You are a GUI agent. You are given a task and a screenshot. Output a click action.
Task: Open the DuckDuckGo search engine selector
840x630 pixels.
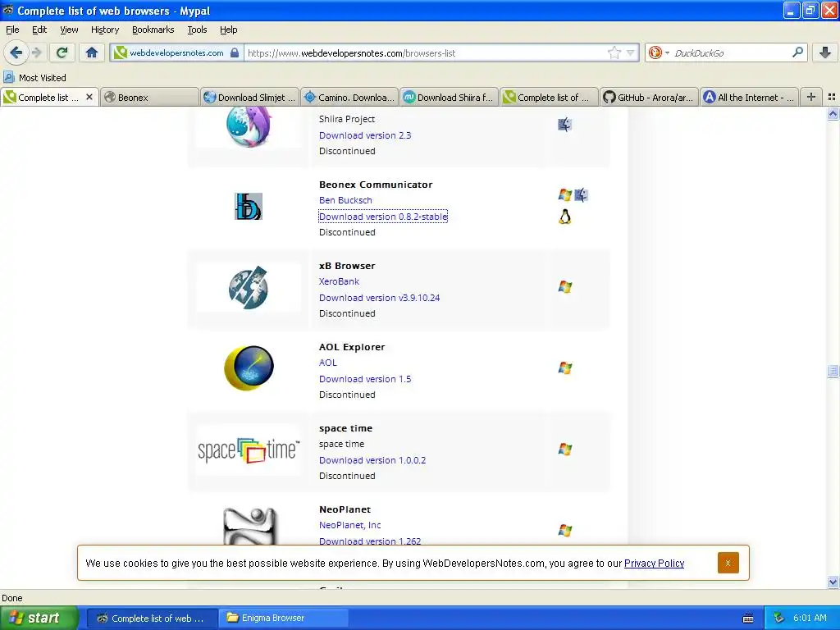[659, 52]
